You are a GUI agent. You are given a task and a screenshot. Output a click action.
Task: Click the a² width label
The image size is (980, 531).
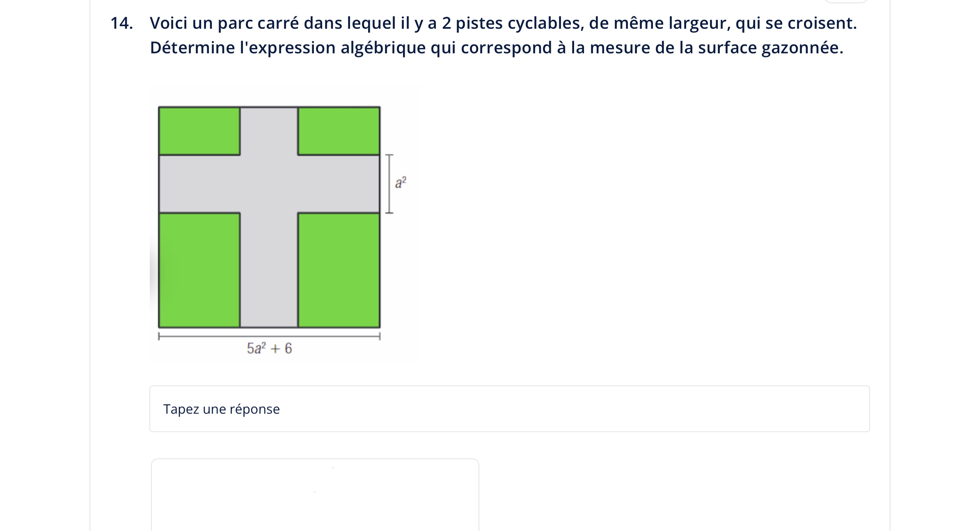tap(401, 183)
